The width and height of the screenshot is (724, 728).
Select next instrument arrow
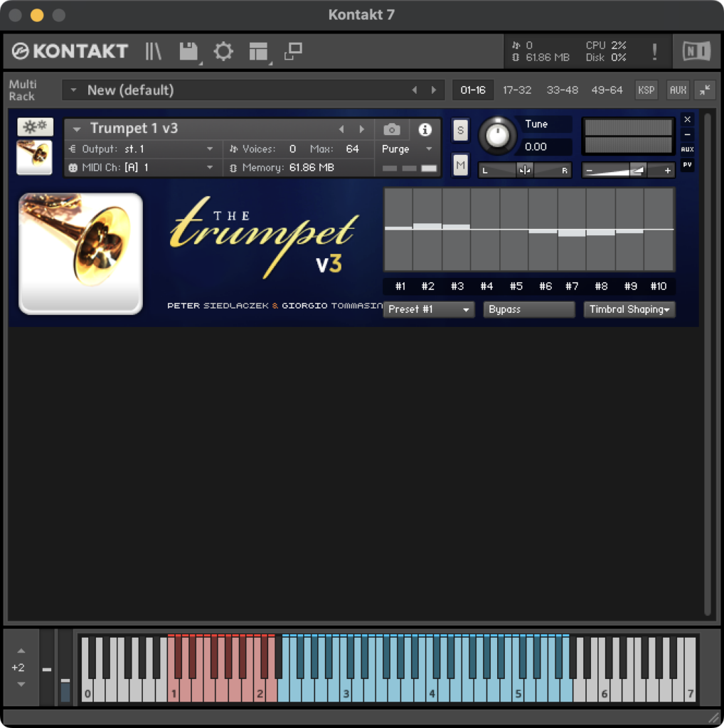[x=362, y=129]
